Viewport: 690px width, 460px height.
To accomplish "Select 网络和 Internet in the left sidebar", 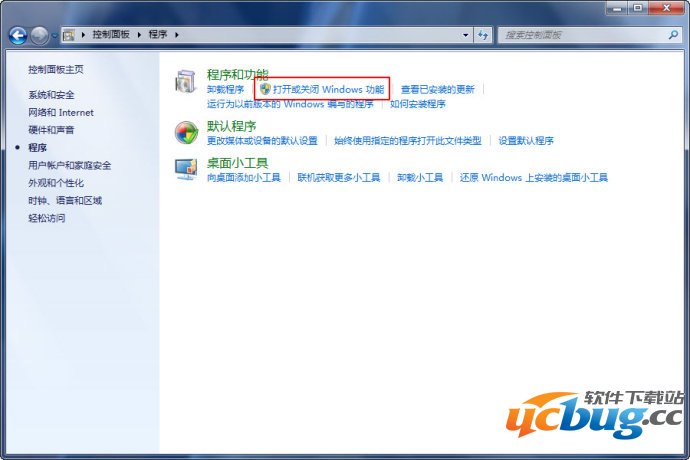I will pyautogui.click(x=60, y=112).
